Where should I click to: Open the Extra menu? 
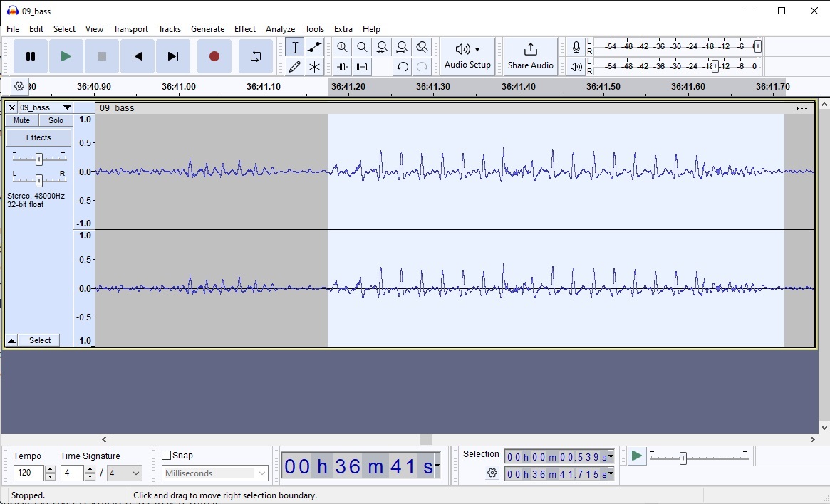[343, 29]
